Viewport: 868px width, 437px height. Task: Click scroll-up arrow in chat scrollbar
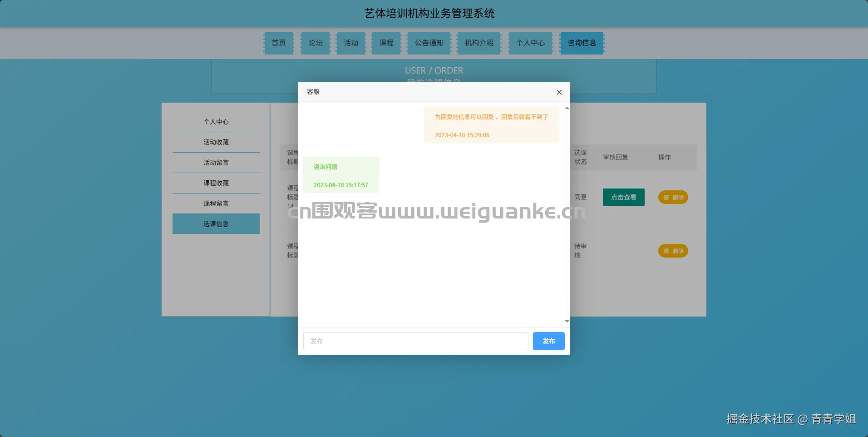(x=567, y=108)
